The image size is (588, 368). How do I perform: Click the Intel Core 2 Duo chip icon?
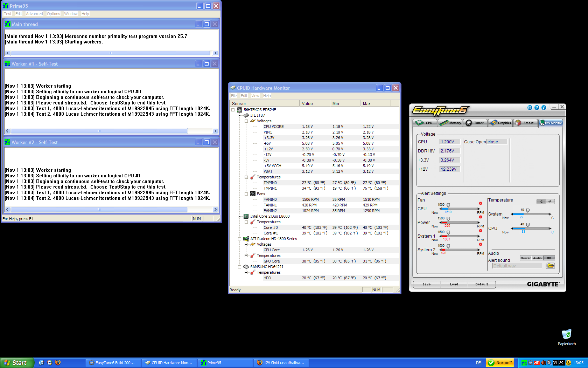(x=246, y=216)
